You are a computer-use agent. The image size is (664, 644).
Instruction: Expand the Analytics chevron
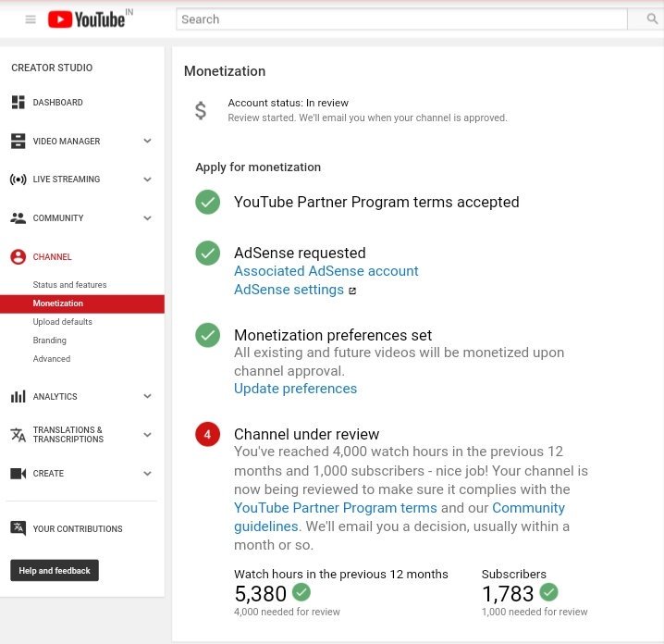click(147, 396)
